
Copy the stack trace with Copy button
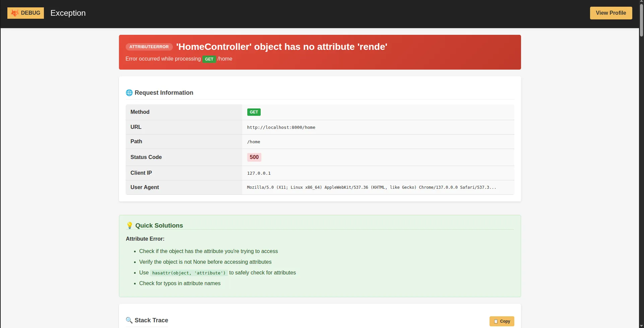(x=502, y=321)
